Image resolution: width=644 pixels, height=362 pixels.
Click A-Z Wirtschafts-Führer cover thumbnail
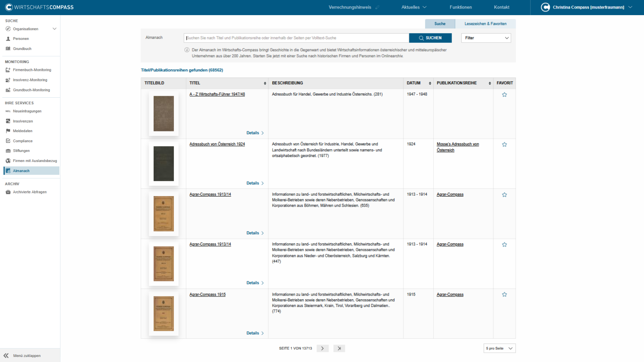tap(164, 114)
